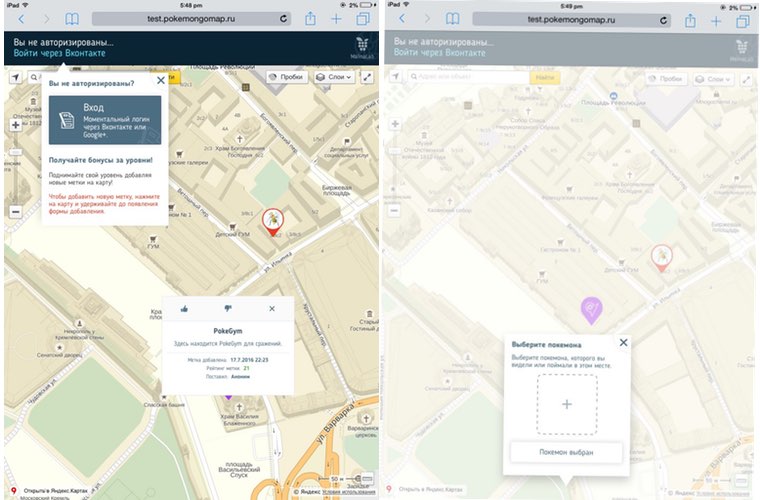
Task: Switch left map to fullscreen mode
Action: click(x=367, y=77)
